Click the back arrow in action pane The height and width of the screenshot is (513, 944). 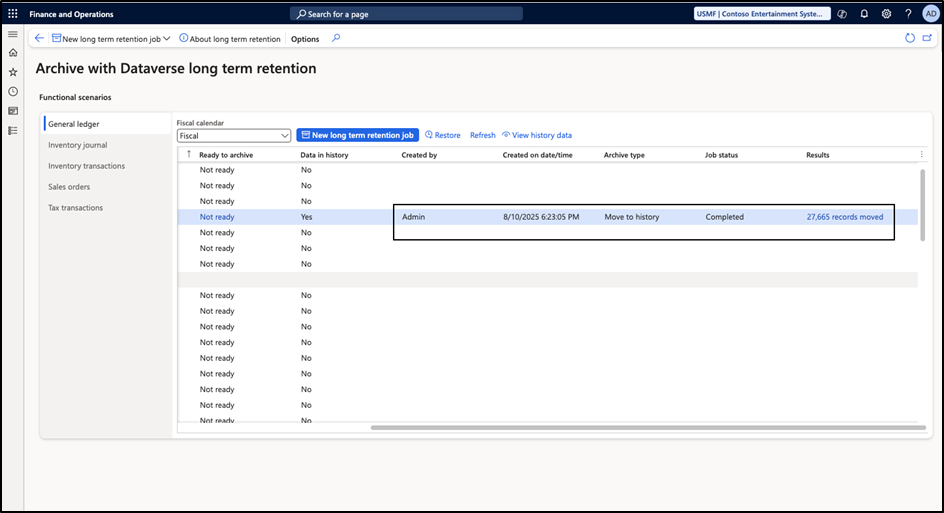(x=39, y=38)
